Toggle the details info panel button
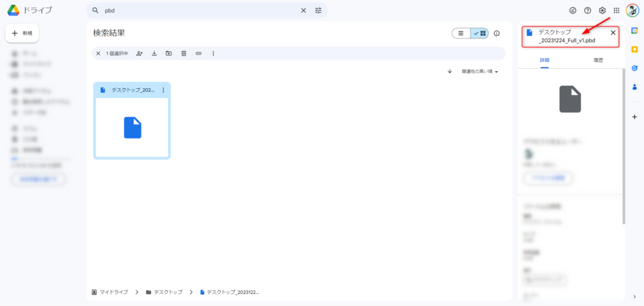Screen dimensions: 644x306 pyautogui.click(x=497, y=33)
